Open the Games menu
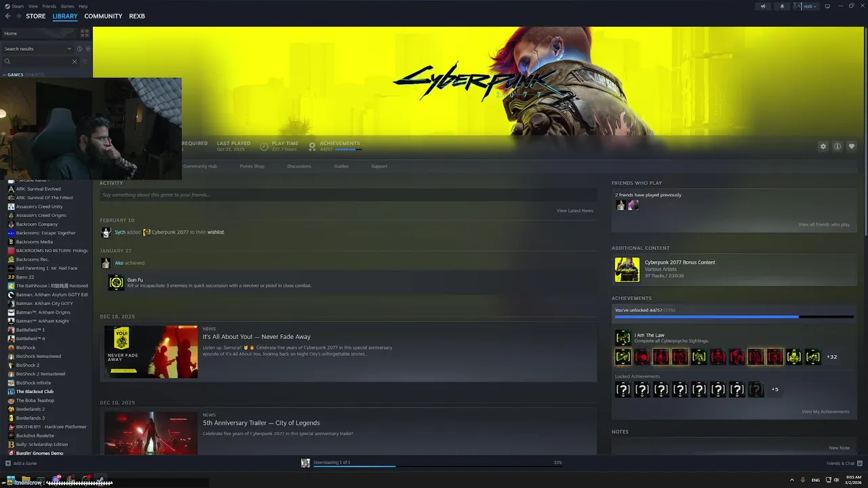The image size is (868, 488). (67, 6)
